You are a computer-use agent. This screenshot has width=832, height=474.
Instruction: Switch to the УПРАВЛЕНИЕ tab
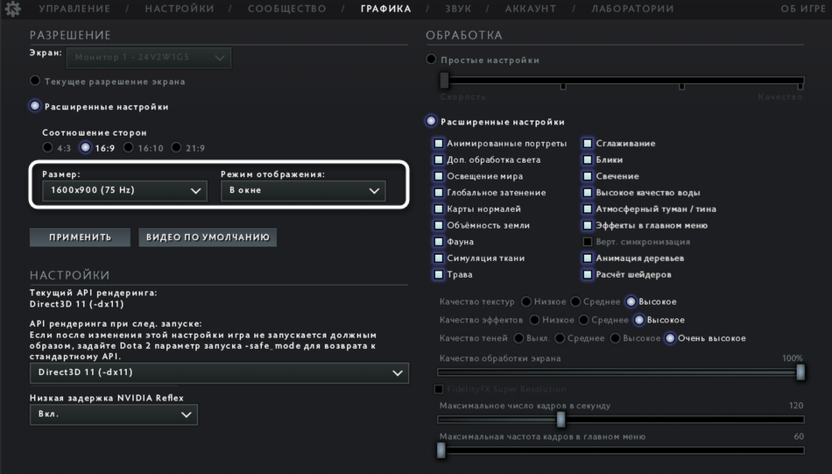pyautogui.click(x=75, y=9)
